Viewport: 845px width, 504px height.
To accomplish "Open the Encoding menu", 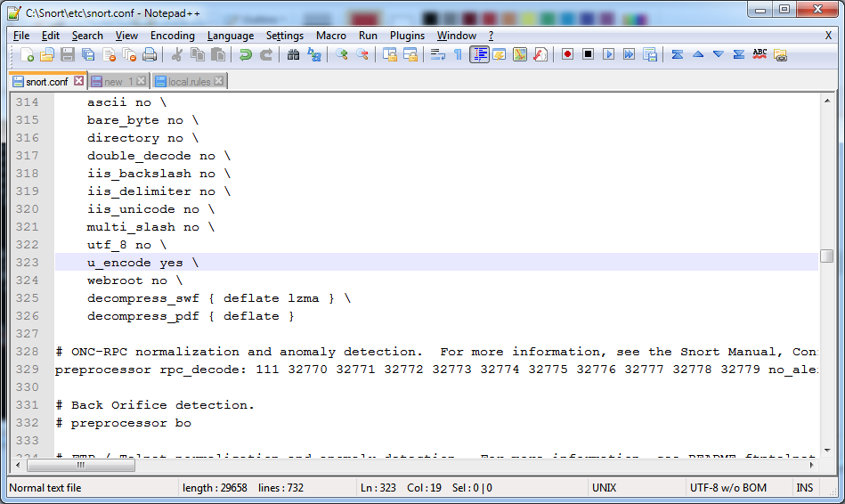I will tap(172, 36).
